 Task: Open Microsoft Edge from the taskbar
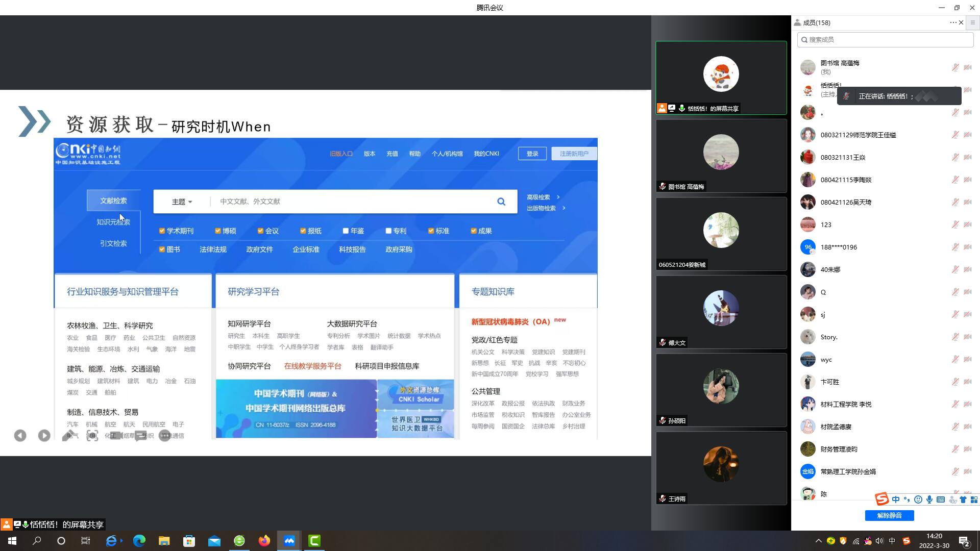[139, 541]
